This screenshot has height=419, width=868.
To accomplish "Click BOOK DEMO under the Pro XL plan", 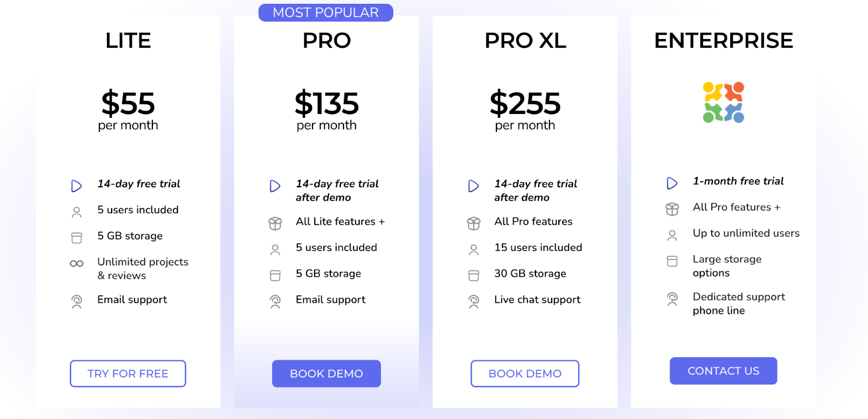I will [x=525, y=373].
